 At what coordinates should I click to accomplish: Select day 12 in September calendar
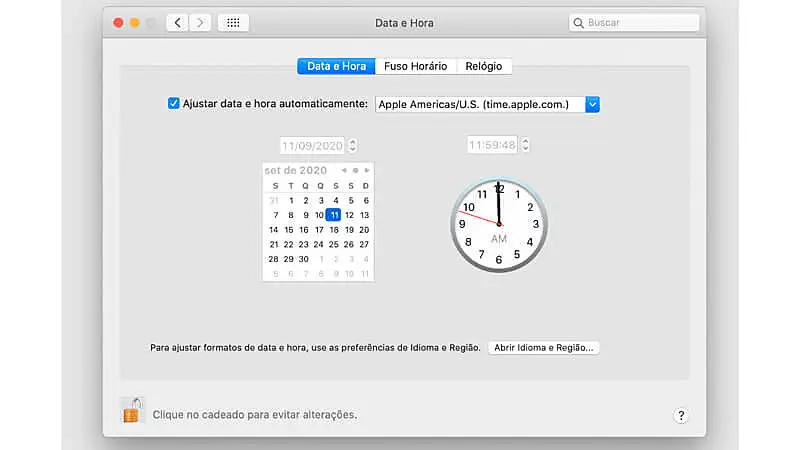(x=349, y=215)
